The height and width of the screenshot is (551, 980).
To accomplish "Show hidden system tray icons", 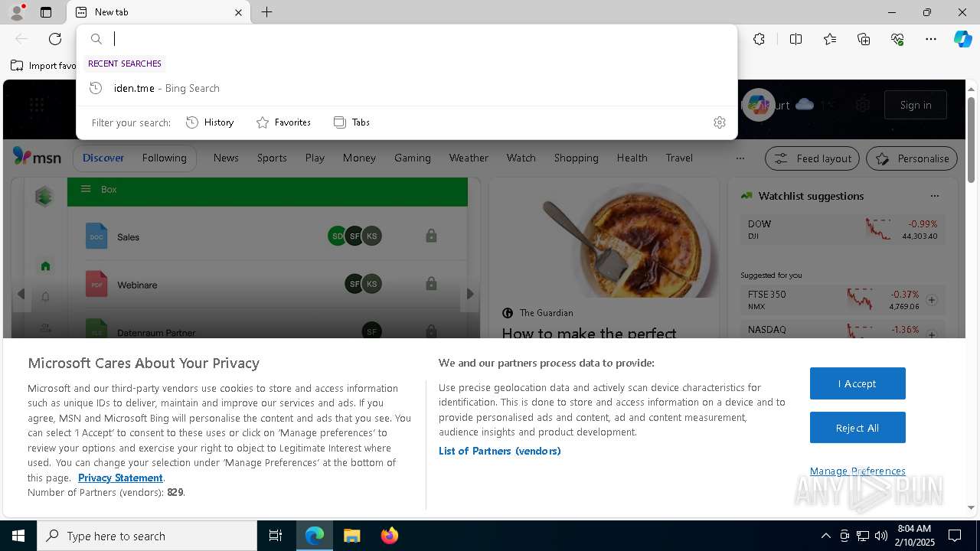I will click(825, 536).
